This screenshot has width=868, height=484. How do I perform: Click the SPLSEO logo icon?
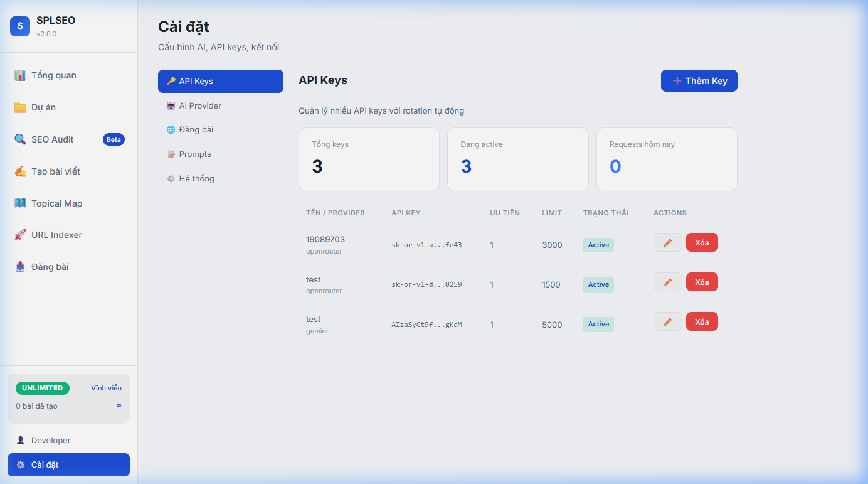(20, 26)
